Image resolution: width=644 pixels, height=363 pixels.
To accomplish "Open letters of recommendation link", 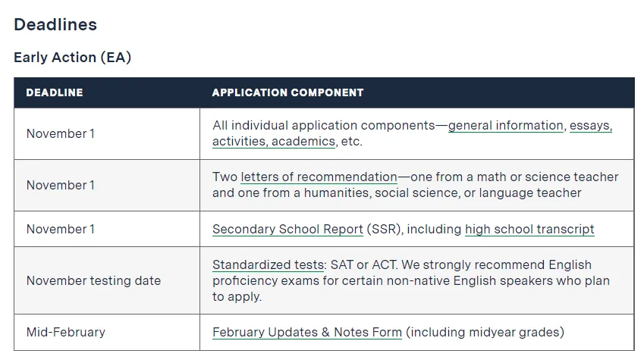I will (x=319, y=177).
